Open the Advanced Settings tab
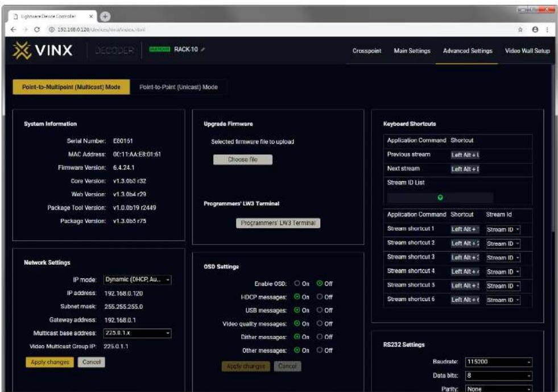Viewport: 558px width, 392px height. 467,51
